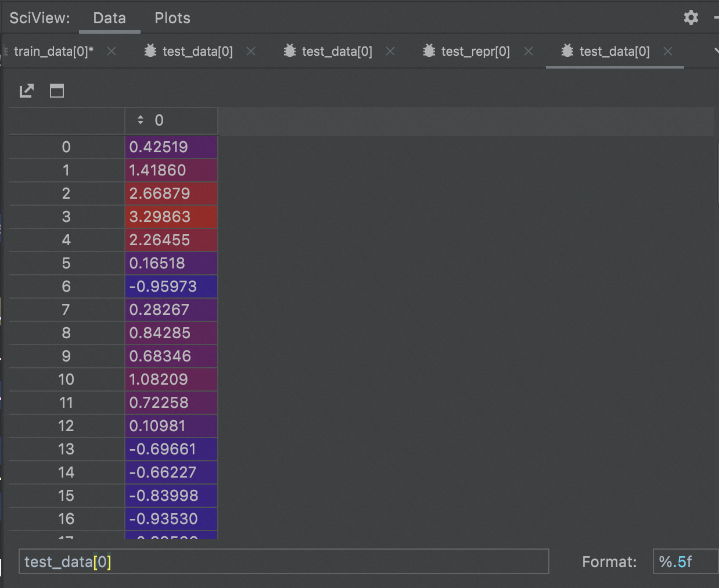Select the cell with value 0.42519

[171, 147]
